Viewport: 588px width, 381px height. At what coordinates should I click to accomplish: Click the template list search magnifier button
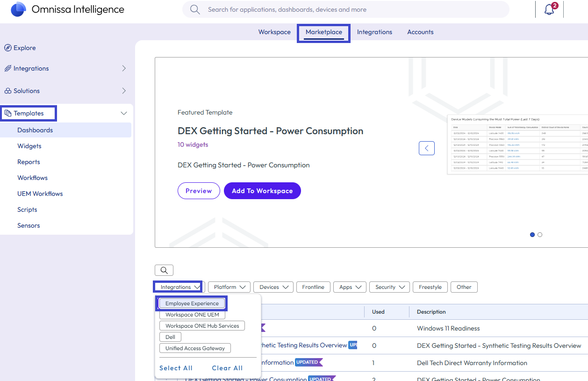[x=164, y=270]
